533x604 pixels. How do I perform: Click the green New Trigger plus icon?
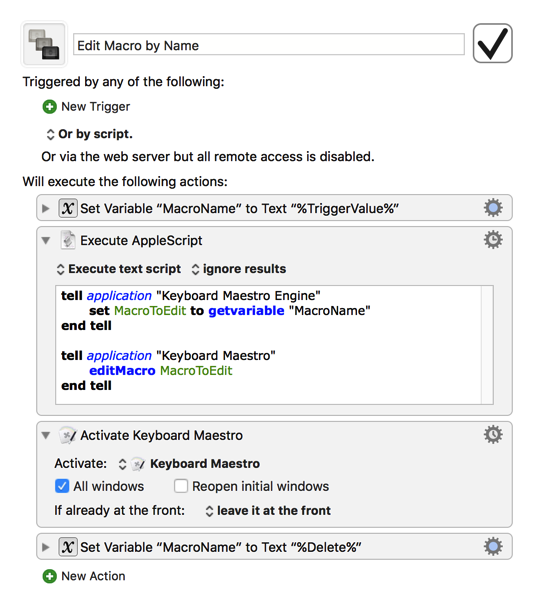[49, 107]
